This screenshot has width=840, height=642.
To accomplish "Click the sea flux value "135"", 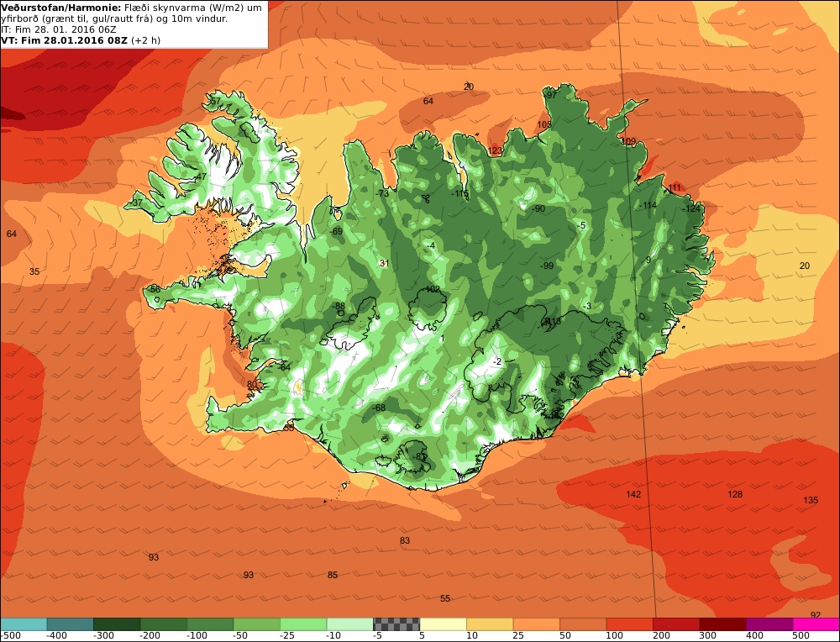I will click(x=811, y=500).
